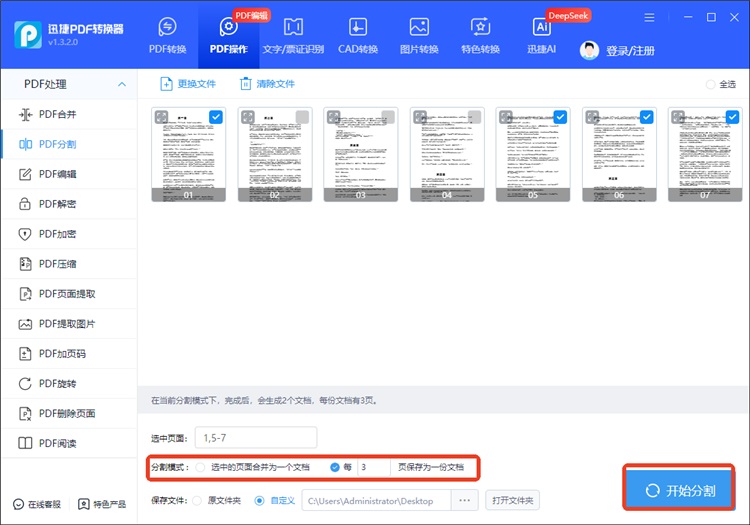Click the 清除文件 trash icon
Image resolution: width=750 pixels, height=525 pixels.
(246, 84)
